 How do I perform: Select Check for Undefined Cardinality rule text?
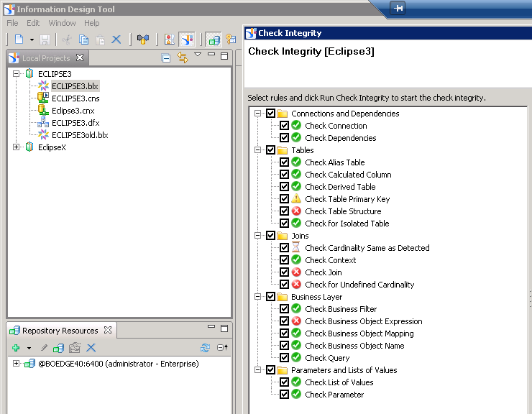pyautogui.click(x=359, y=285)
